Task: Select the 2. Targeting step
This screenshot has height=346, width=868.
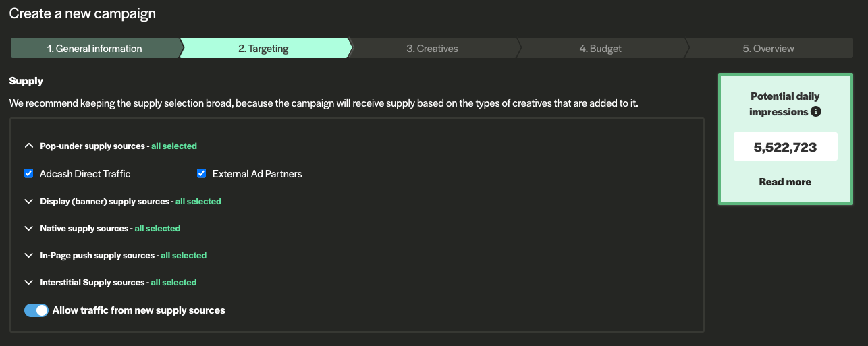Action: (x=263, y=49)
